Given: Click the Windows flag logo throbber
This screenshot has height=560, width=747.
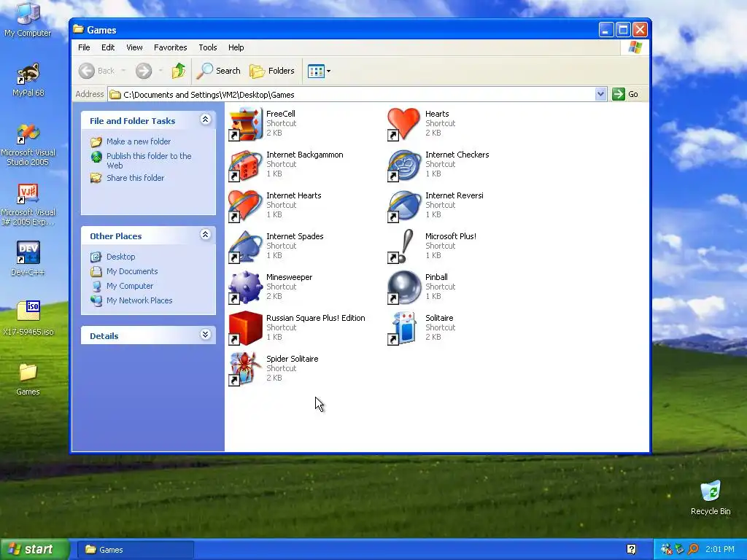Looking at the screenshot, I should 635,47.
